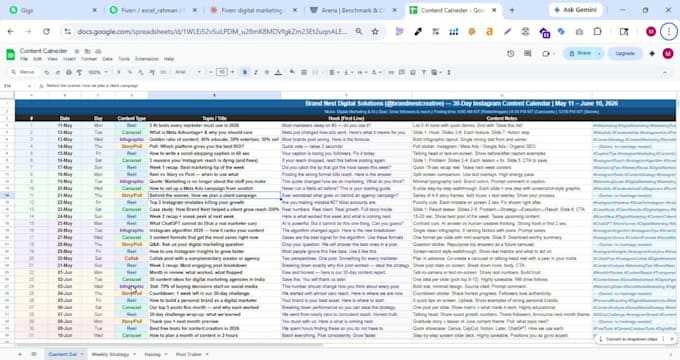This screenshot has width=680, height=360.
Task: Print the spreadsheet
Action: (69, 72)
